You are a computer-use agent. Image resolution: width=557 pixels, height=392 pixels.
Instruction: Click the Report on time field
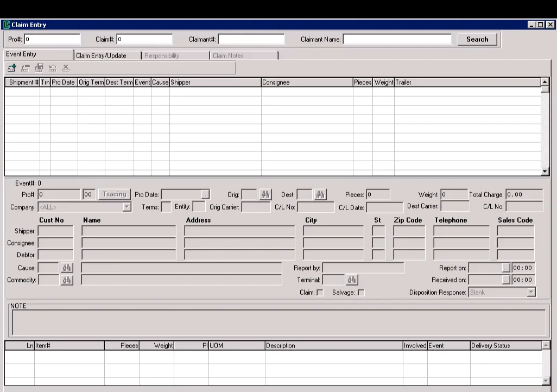tap(523, 268)
